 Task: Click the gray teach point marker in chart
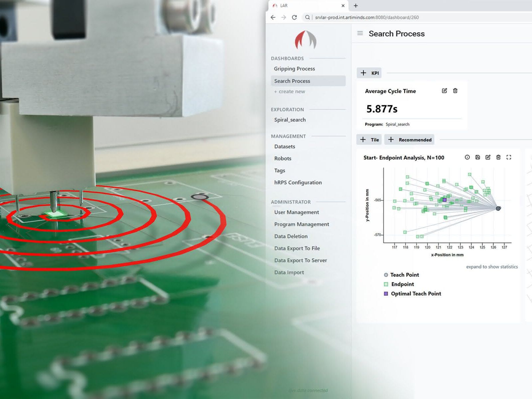(x=498, y=208)
